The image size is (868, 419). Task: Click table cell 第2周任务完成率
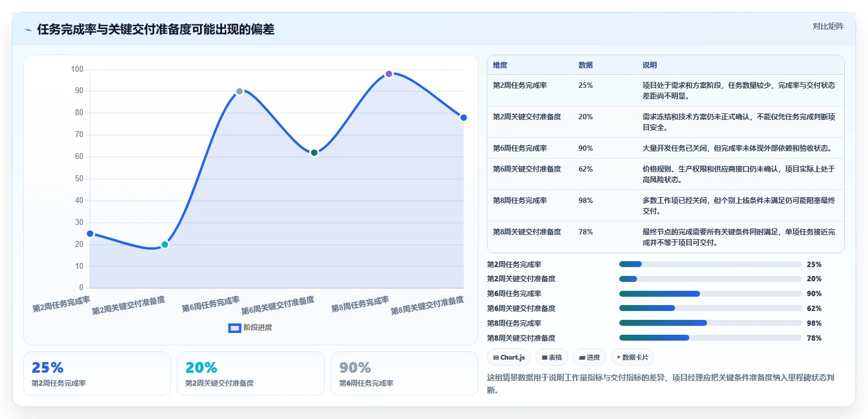pyautogui.click(x=520, y=85)
